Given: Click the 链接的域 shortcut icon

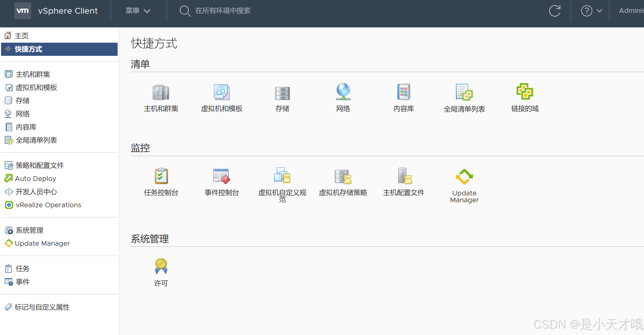Looking at the screenshot, I should pyautogui.click(x=525, y=92).
